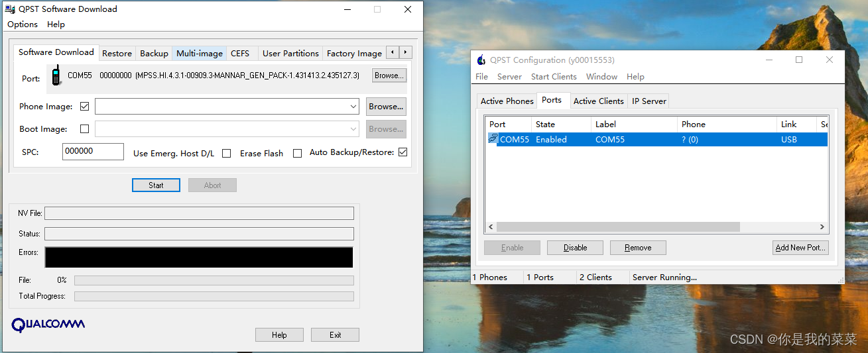Switch to the User Partitions tab
The image size is (868, 353).
(x=290, y=54)
